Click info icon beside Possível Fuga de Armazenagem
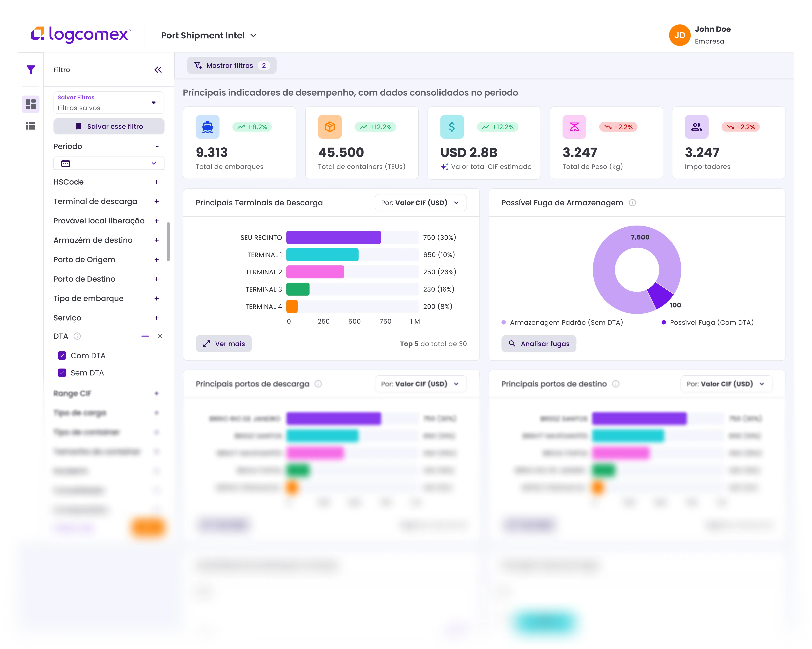Viewport: 812px width, 649px height. (x=632, y=203)
